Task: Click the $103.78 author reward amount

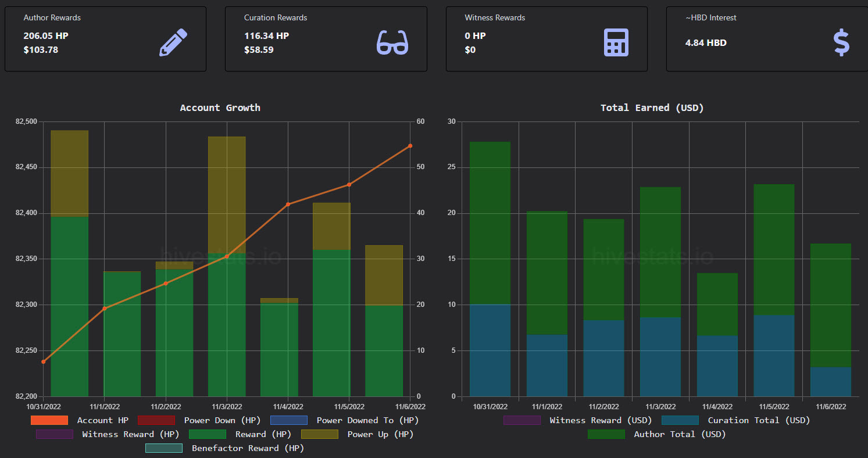Action: coord(41,49)
